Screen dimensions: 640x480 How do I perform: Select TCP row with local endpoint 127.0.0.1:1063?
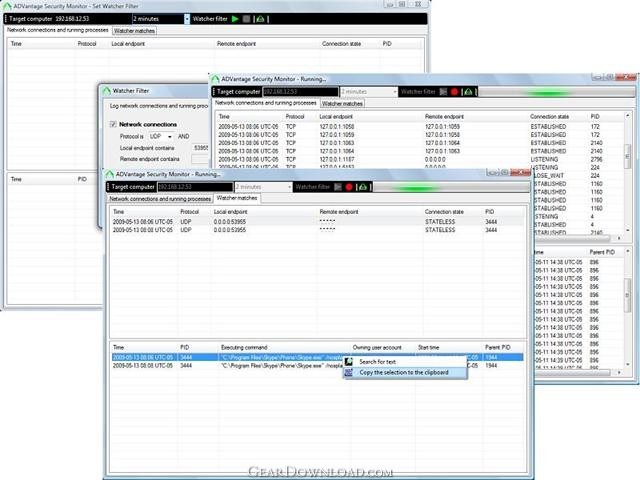click(420, 143)
